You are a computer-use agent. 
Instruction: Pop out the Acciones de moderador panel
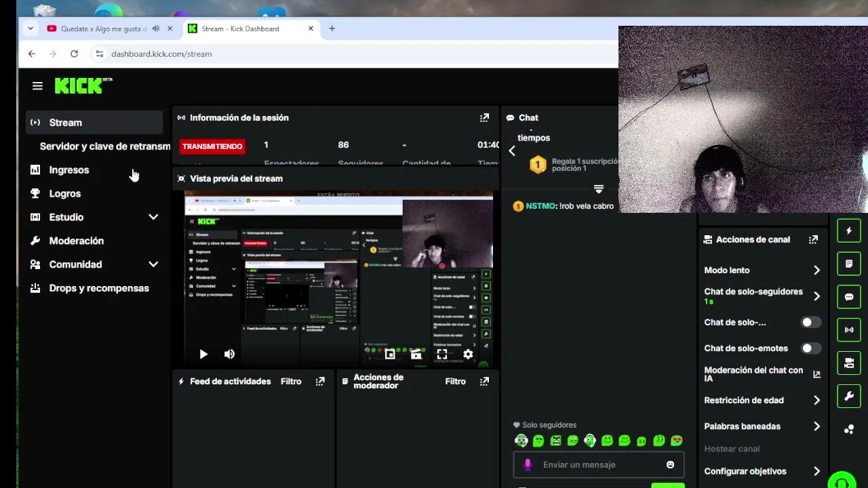(484, 382)
